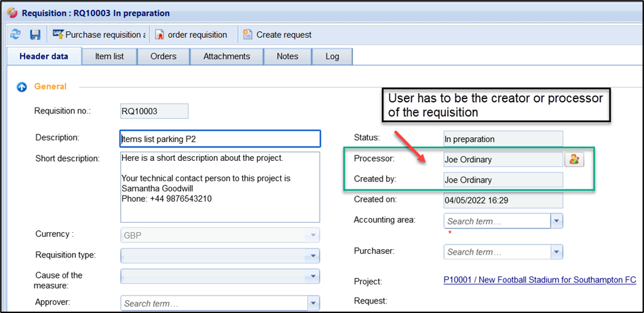644x313 pixels.
Task: Click the Purchase requisition toolbar button
Action: (x=99, y=35)
